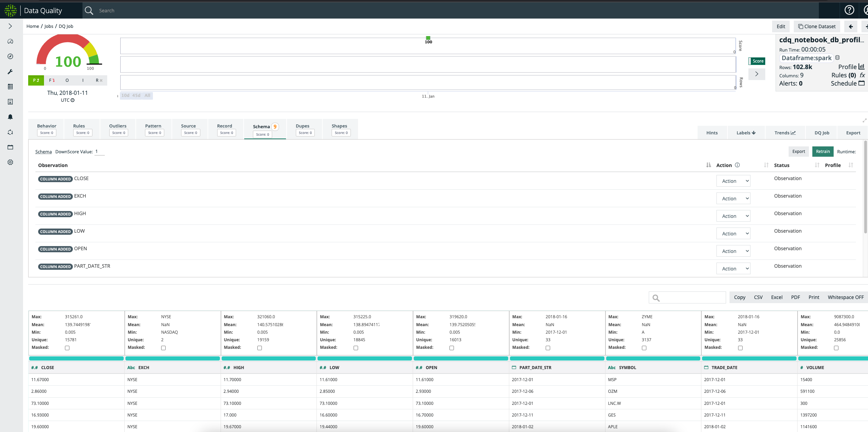
Task: Open the Profile bar-chart icon
Action: pos(861,67)
